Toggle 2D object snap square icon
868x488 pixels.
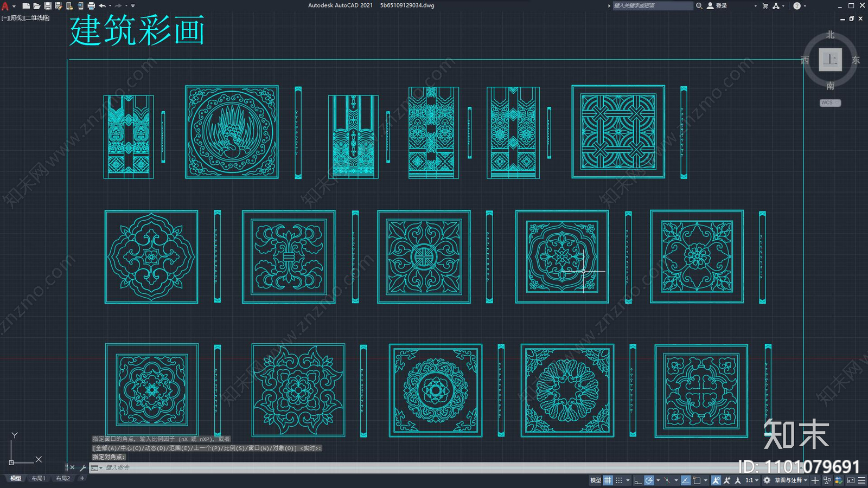coord(697,480)
